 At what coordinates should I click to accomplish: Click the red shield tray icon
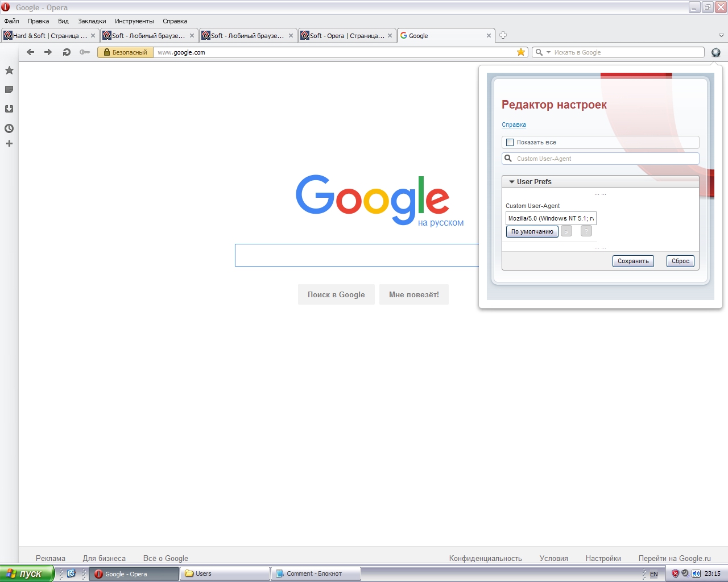click(x=675, y=573)
